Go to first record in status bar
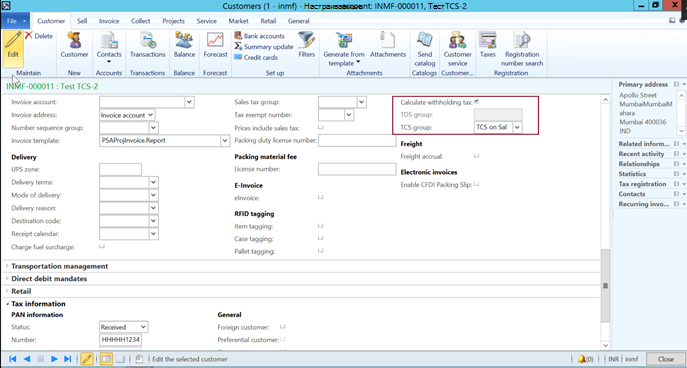This screenshot has height=368, width=687. tap(13, 359)
